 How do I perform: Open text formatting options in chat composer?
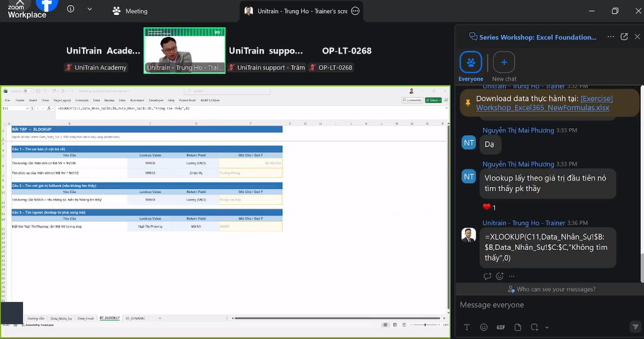(x=467, y=327)
